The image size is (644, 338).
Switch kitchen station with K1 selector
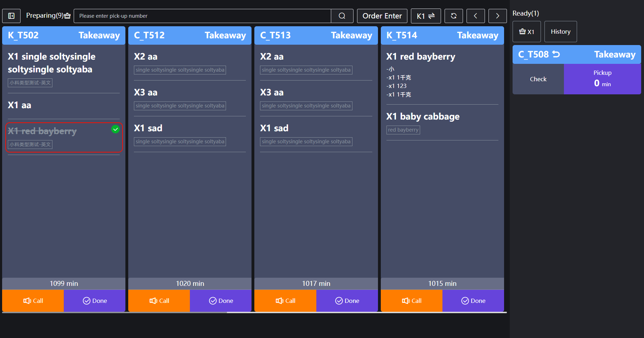425,16
